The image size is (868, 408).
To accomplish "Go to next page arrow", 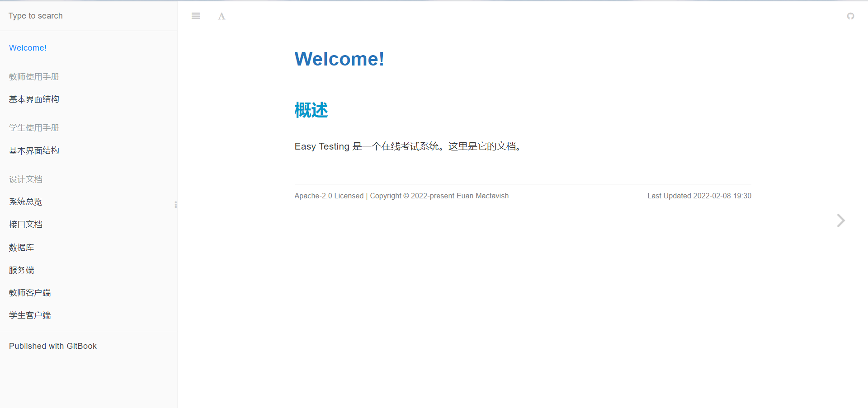I will coord(840,220).
